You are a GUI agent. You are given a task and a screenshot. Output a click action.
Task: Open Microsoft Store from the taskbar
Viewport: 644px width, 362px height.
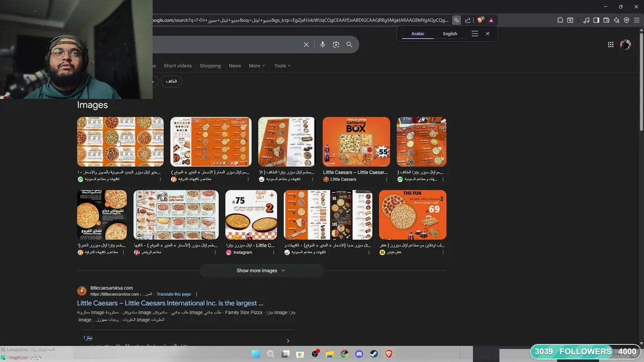(x=300, y=354)
